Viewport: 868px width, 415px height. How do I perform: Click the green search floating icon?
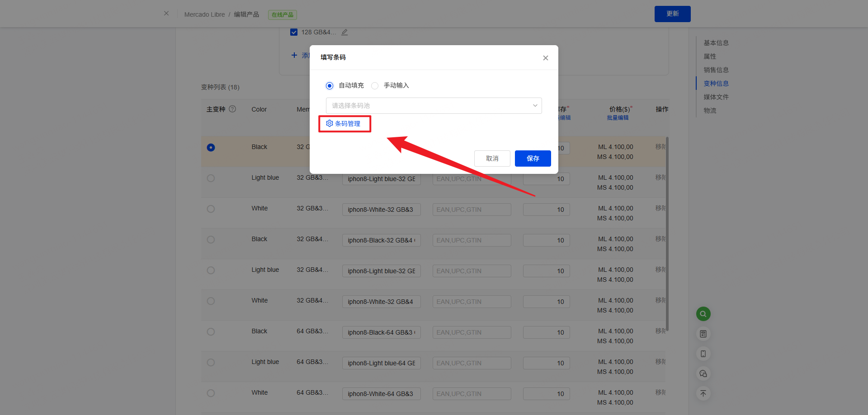point(703,314)
